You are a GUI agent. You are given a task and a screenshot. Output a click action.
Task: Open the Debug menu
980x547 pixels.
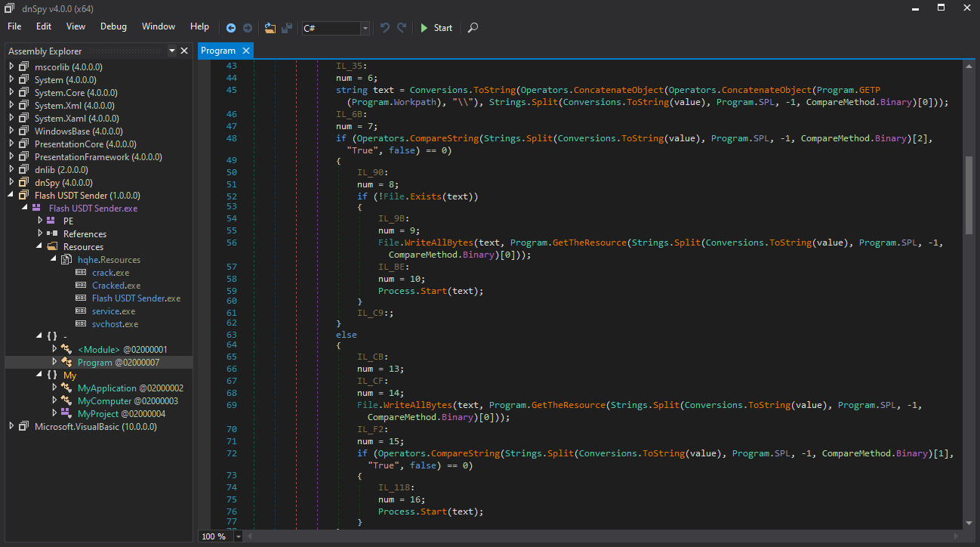coord(113,26)
